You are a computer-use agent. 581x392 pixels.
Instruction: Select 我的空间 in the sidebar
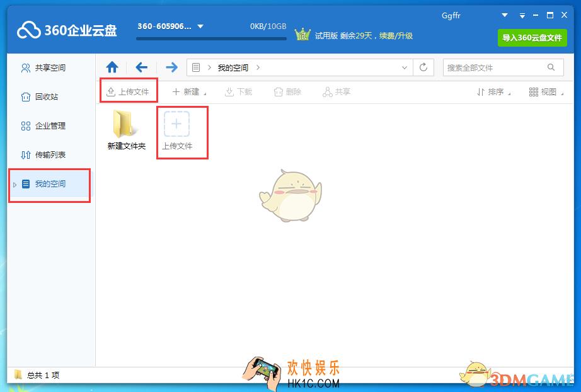(49, 184)
